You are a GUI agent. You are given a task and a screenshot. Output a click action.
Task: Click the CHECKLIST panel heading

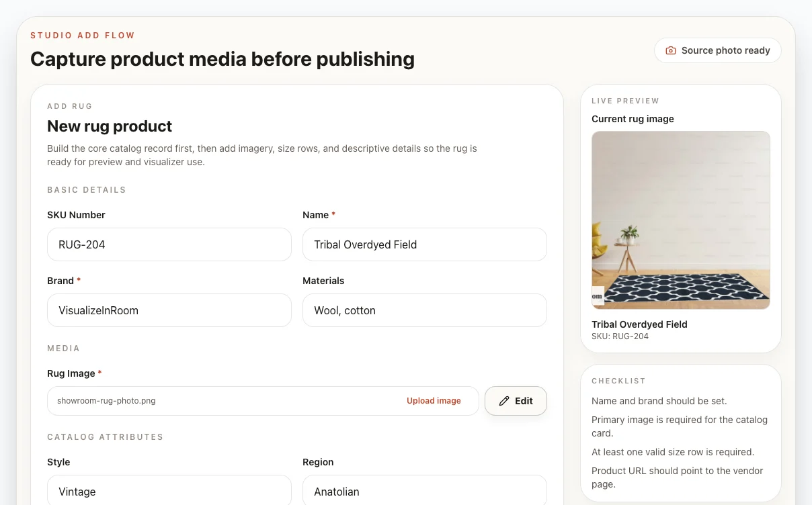tap(618, 381)
